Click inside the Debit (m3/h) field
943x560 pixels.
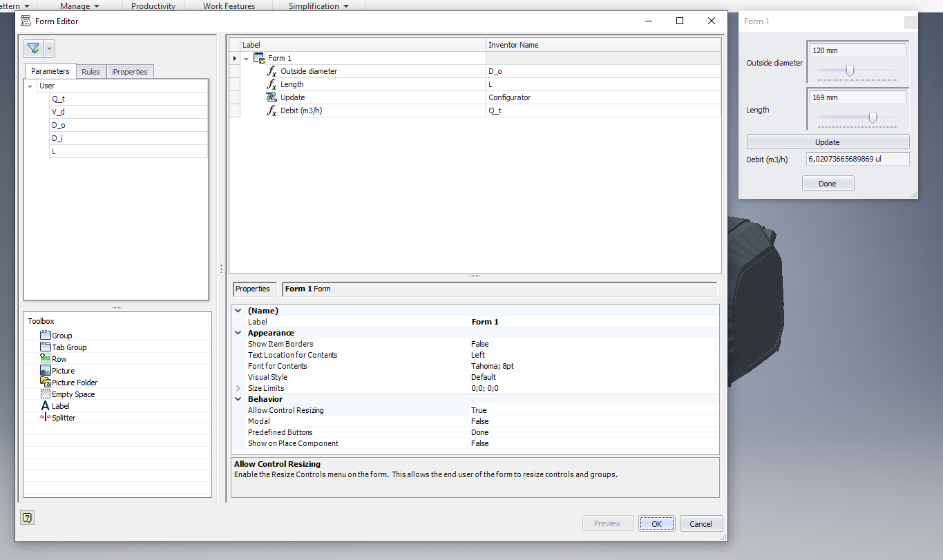(x=857, y=159)
